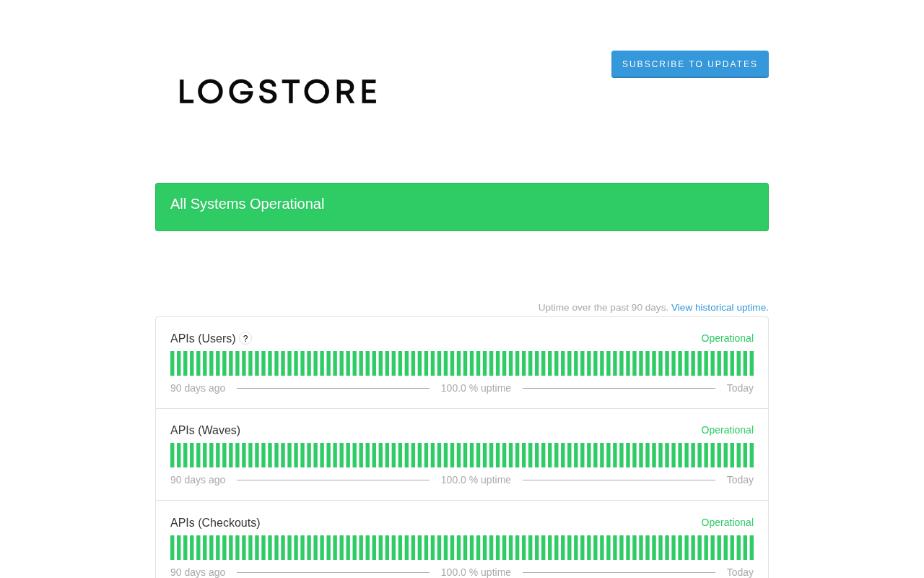Open the View historical uptime link
Viewport: 924px width, 578px height.
(720, 307)
